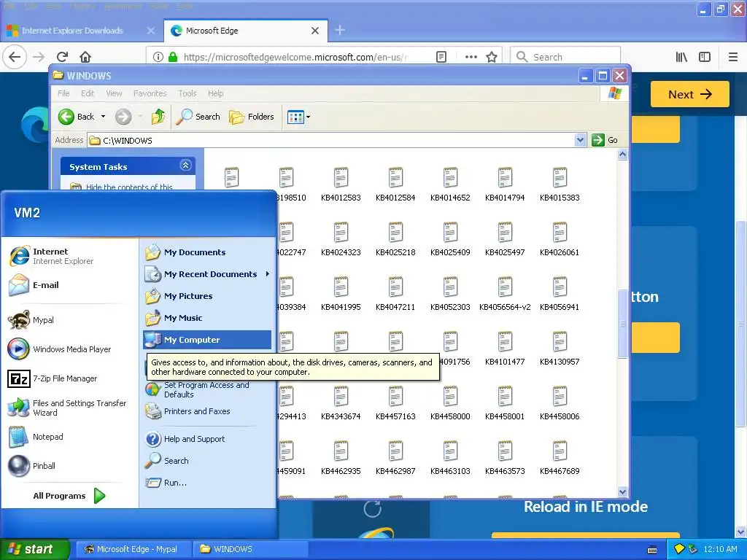Go up one folder level in Explorer
Viewport: 747px width, 560px height.
[x=158, y=117]
